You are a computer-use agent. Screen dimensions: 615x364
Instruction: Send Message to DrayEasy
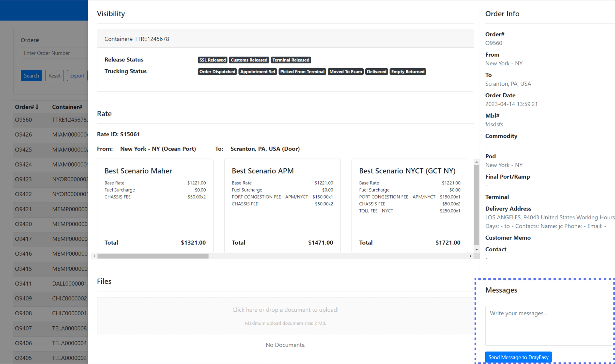coord(518,357)
